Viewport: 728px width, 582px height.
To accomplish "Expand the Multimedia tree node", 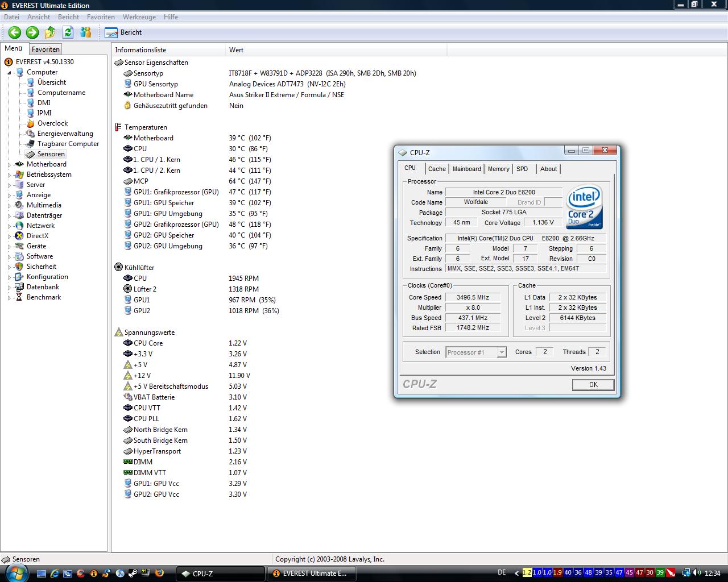I will [x=9, y=206].
